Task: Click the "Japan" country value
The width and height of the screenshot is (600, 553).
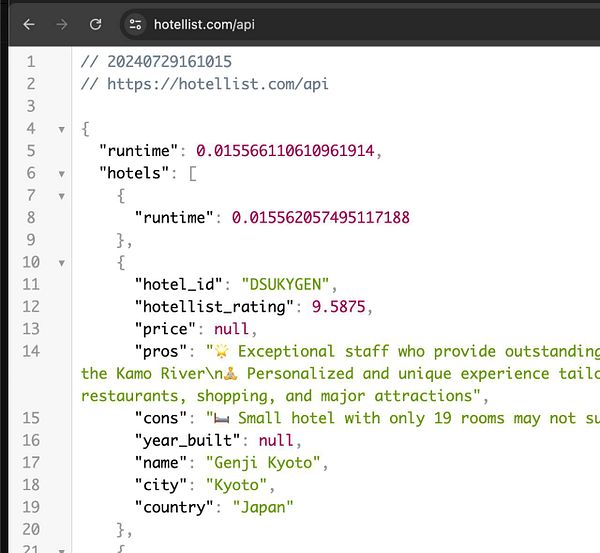Action: (262, 506)
